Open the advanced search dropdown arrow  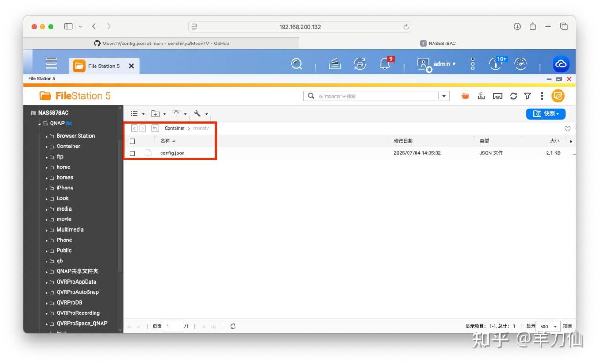tap(444, 96)
